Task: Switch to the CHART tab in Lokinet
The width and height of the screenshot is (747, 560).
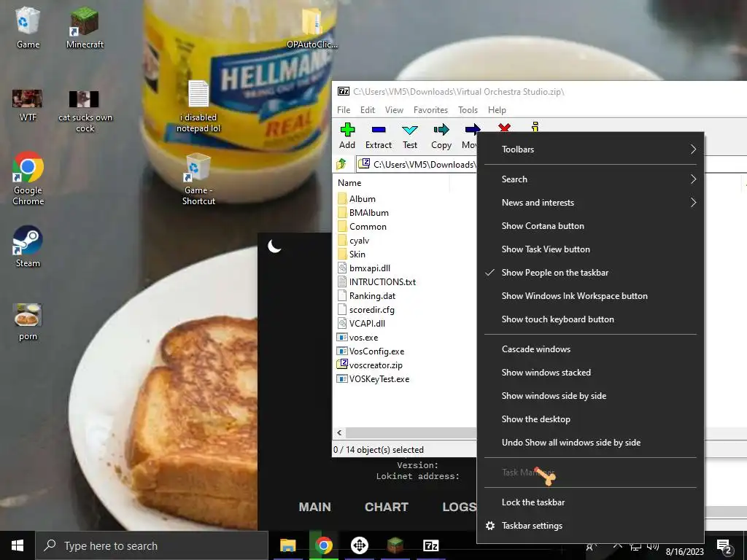Action: [387, 507]
